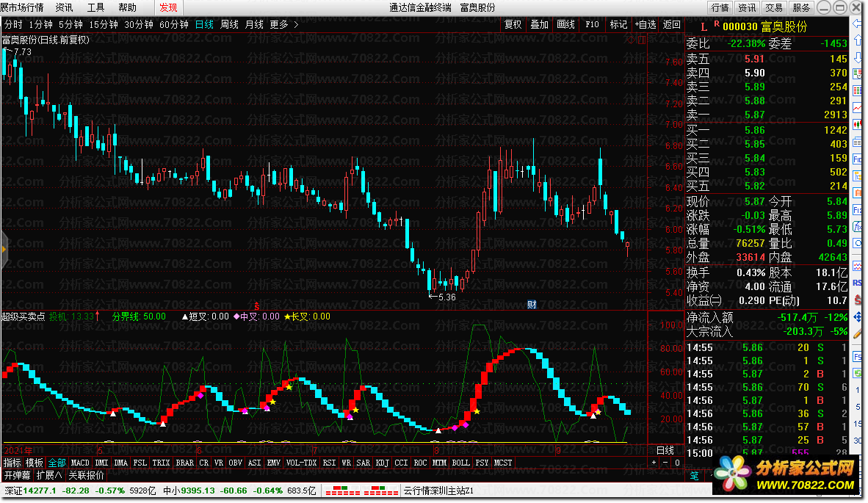Click 云行情深圳主站Z1 status
This screenshot has width=868, height=503.
439,491
